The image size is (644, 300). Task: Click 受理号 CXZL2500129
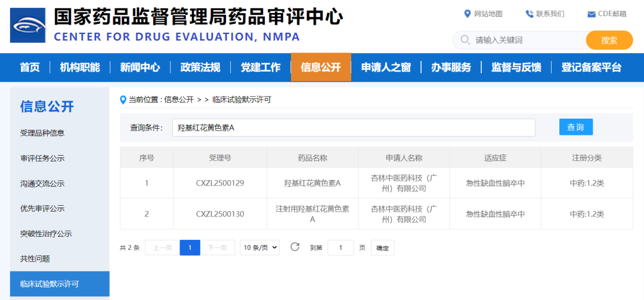pyautogui.click(x=220, y=183)
